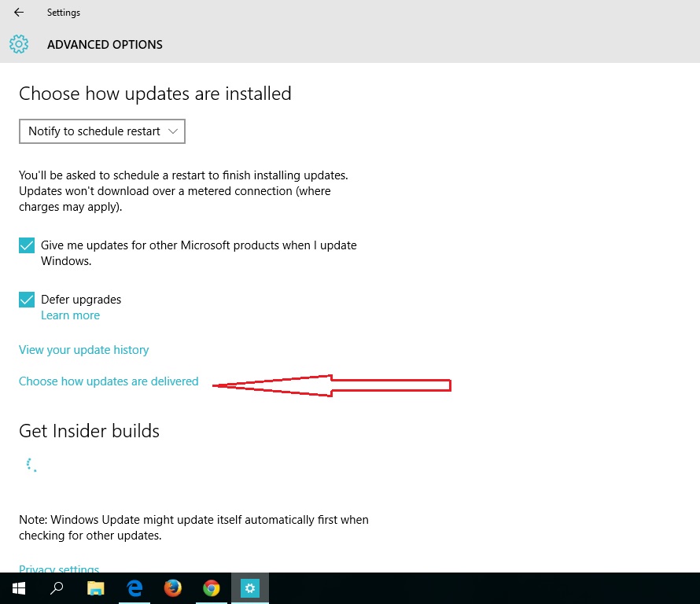Go back using the back arrow
700x604 pixels.
point(19,13)
